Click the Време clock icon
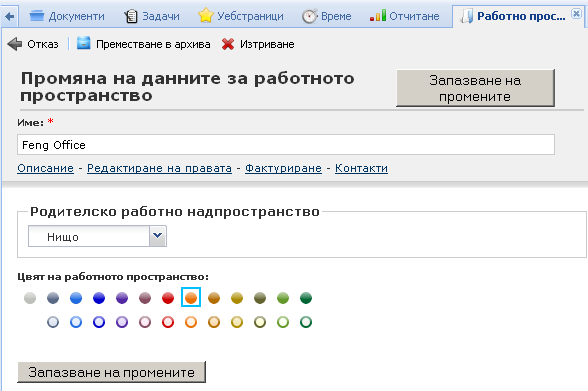 click(310, 16)
